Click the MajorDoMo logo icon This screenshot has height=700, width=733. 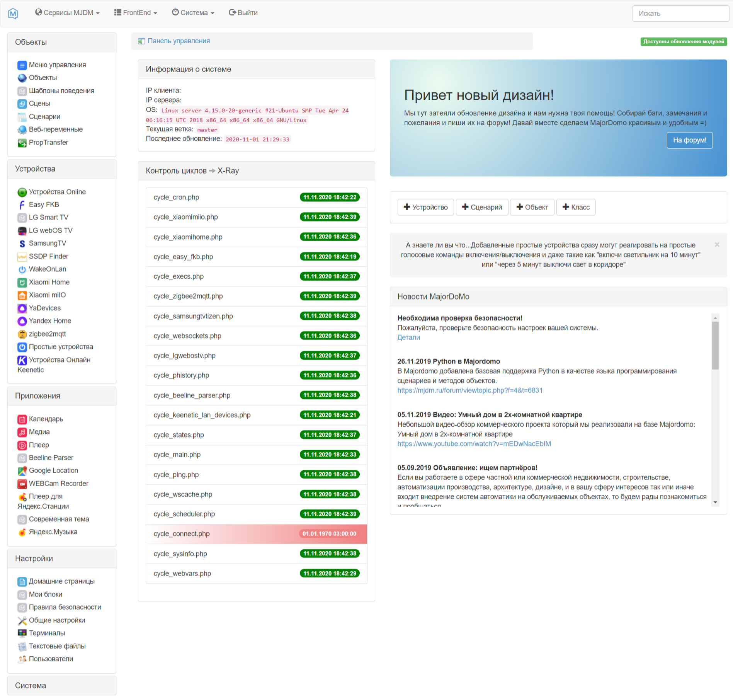(13, 14)
